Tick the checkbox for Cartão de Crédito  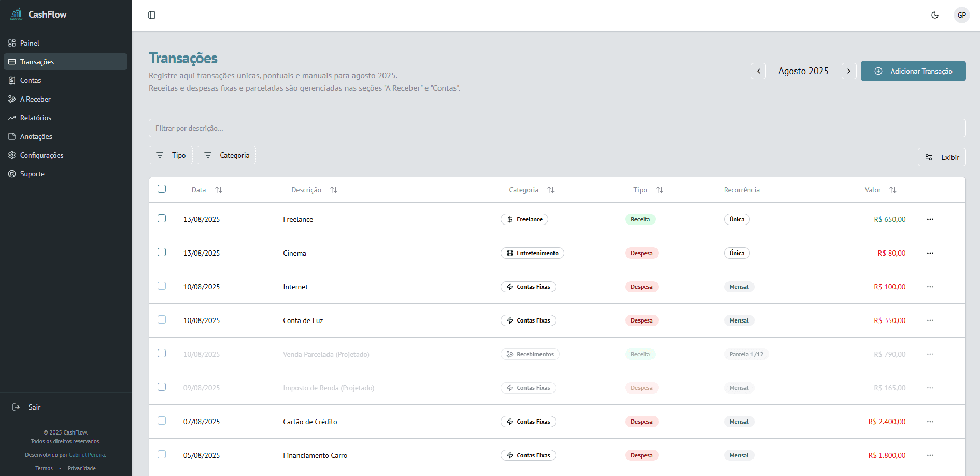tap(162, 421)
